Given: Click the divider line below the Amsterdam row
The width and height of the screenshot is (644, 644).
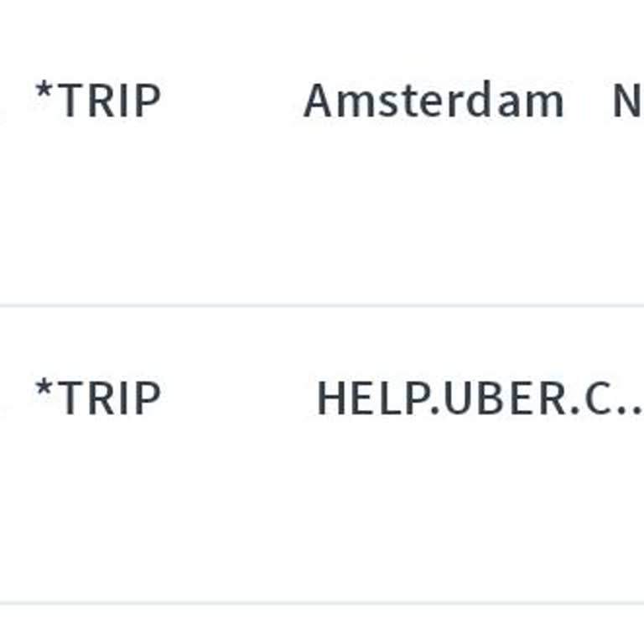Looking at the screenshot, I should 322,305.
